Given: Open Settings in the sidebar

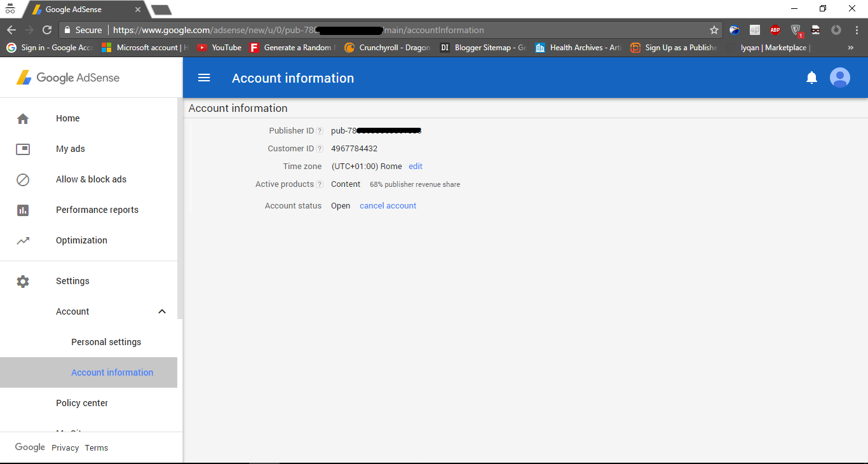Looking at the screenshot, I should pos(72,281).
